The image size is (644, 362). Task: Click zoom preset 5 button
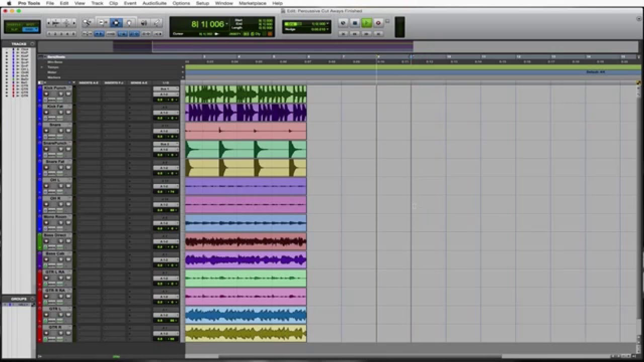[73, 34]
